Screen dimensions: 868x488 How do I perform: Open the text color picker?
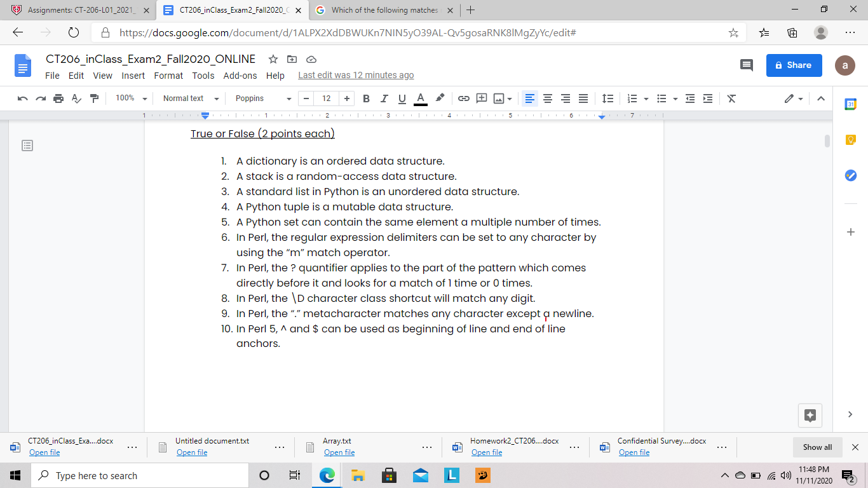[420, 98]
